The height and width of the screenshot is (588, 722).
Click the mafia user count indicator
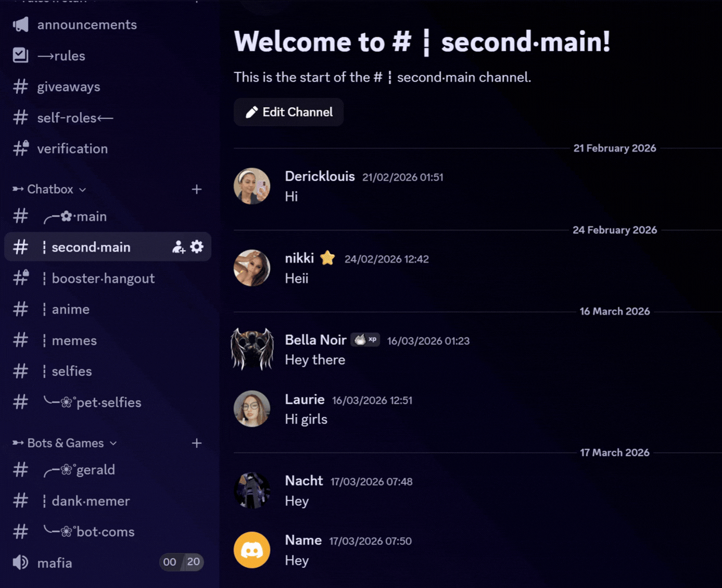(x=181, y=562)
